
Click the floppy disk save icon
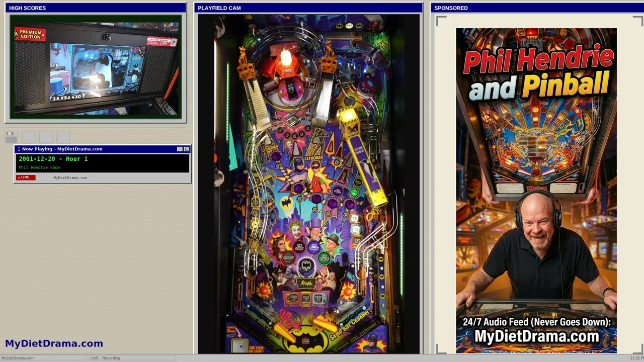coord(12,137)
